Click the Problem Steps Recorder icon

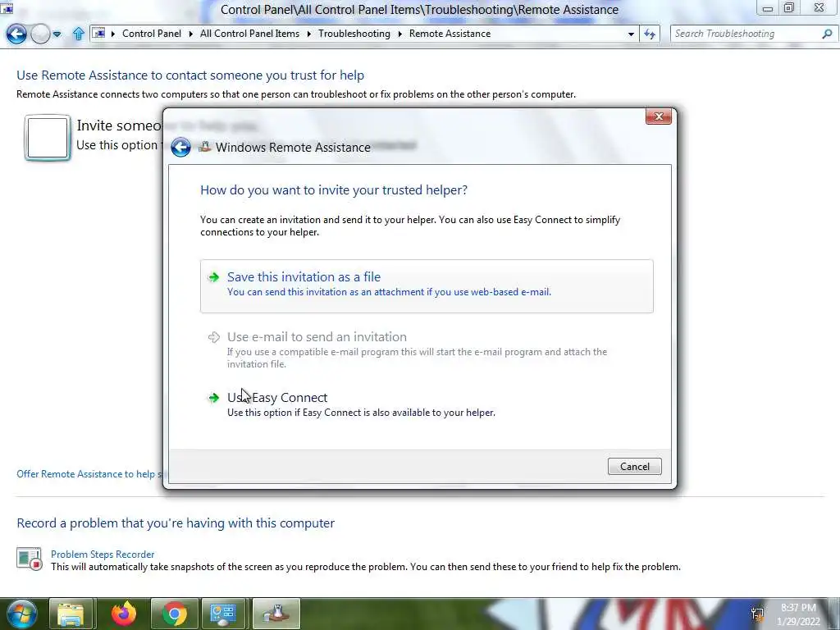pyautogui.click(x=29, y=559)
